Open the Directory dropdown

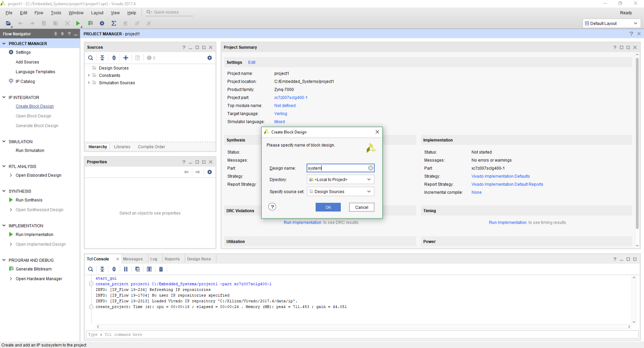340,180
